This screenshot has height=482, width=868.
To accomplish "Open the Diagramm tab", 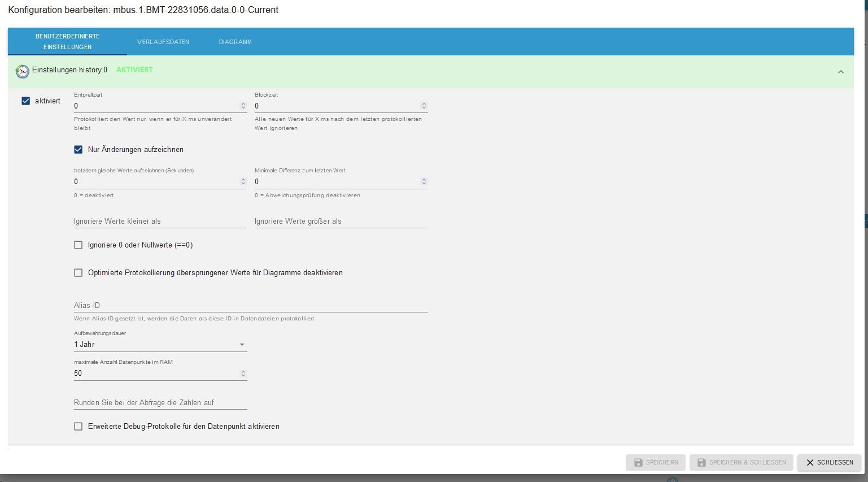I will point(235,42).
